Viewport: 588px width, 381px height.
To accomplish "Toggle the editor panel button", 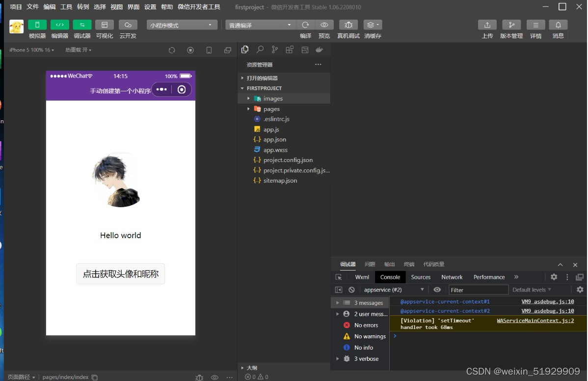I will (59, 25).
